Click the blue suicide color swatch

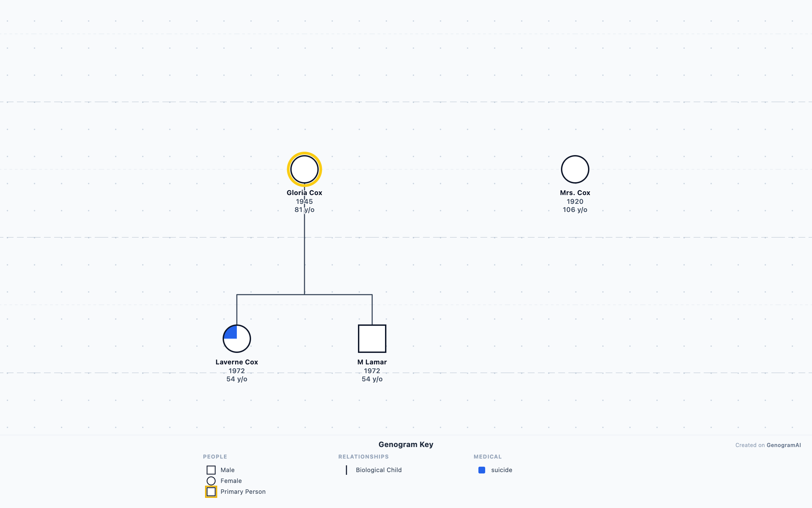482,470
